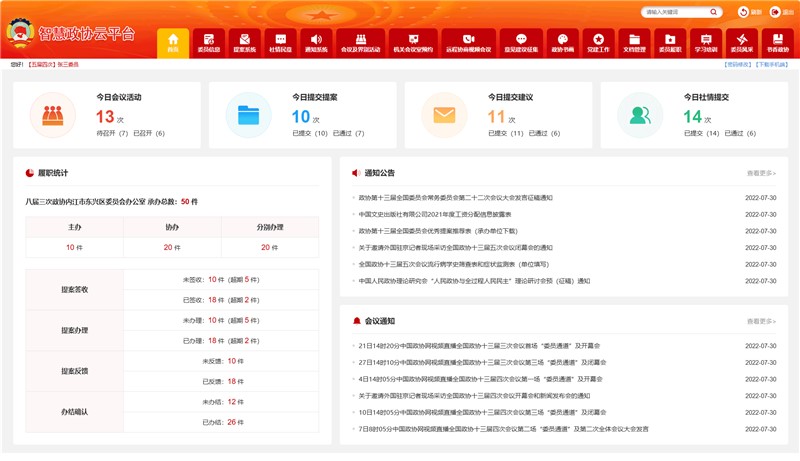800x461 pixels.
Task: Click 待召开 (7) under 今日会议活动
Action: pyautogui.click(x=112, y=133)
